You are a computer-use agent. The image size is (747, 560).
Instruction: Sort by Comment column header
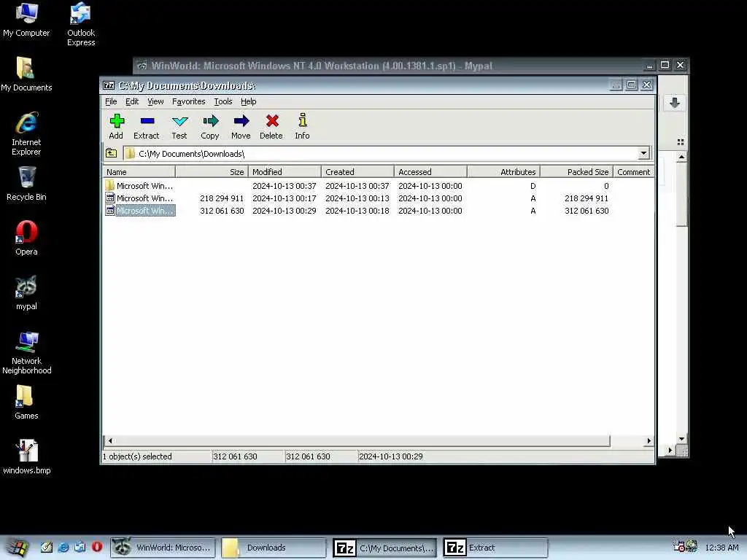click(634, 172)
